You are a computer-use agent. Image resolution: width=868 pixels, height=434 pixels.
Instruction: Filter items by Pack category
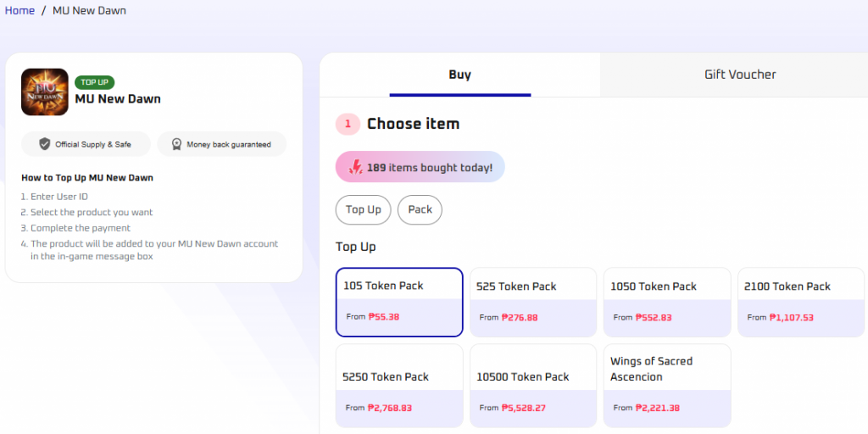click(x=420, y=209)
